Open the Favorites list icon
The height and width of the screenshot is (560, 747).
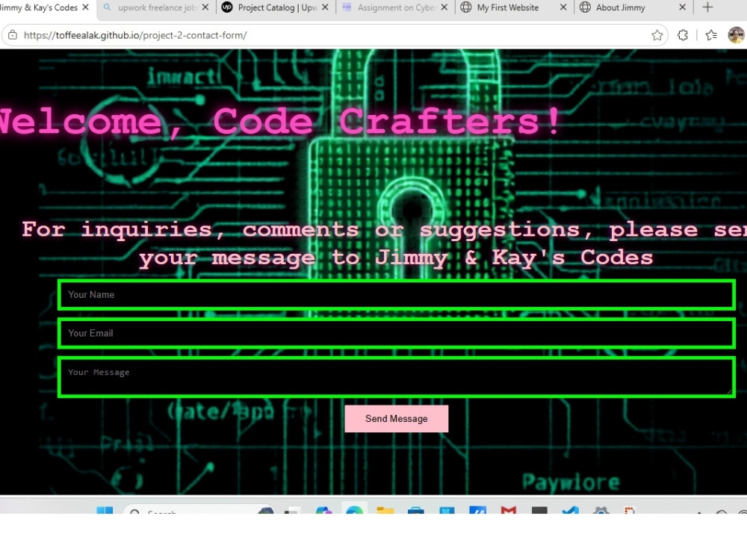point(711,35)
